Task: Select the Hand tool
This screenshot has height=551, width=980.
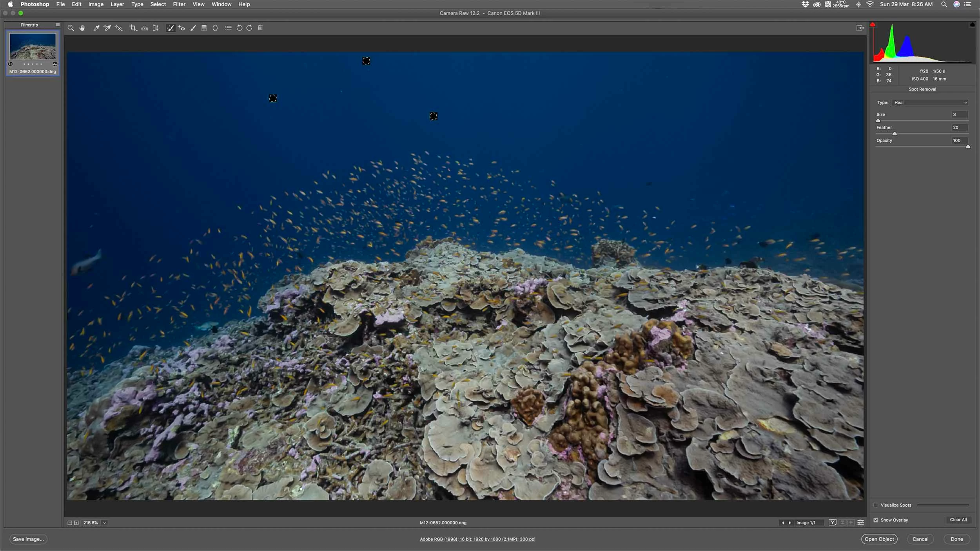Action: point(82,28)
